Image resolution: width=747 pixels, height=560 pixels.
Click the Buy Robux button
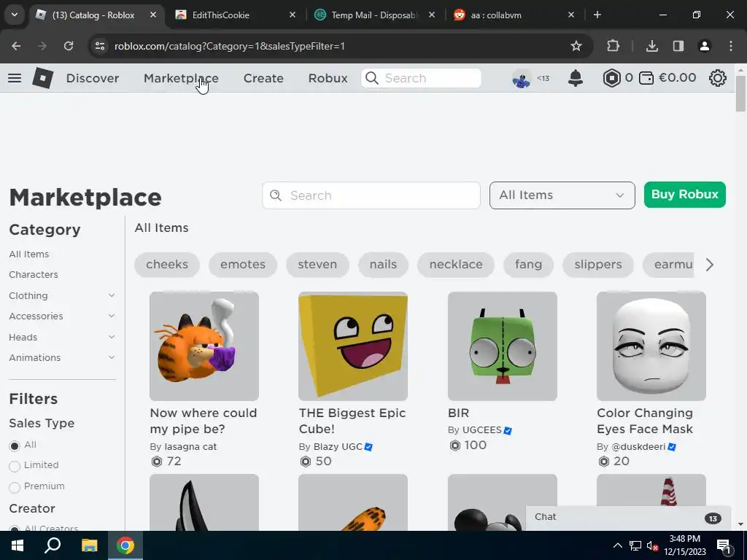(684, 195)
